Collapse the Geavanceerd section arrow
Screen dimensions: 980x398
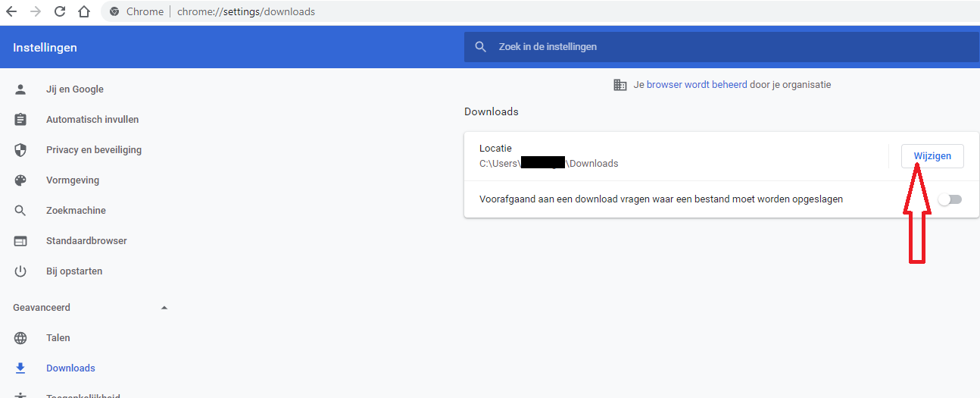pyautogui.click(x=164, y=308)
